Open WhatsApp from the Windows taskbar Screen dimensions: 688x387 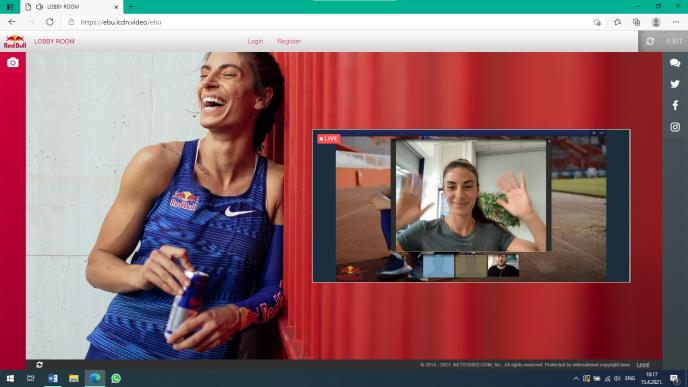tap(116, 378)
